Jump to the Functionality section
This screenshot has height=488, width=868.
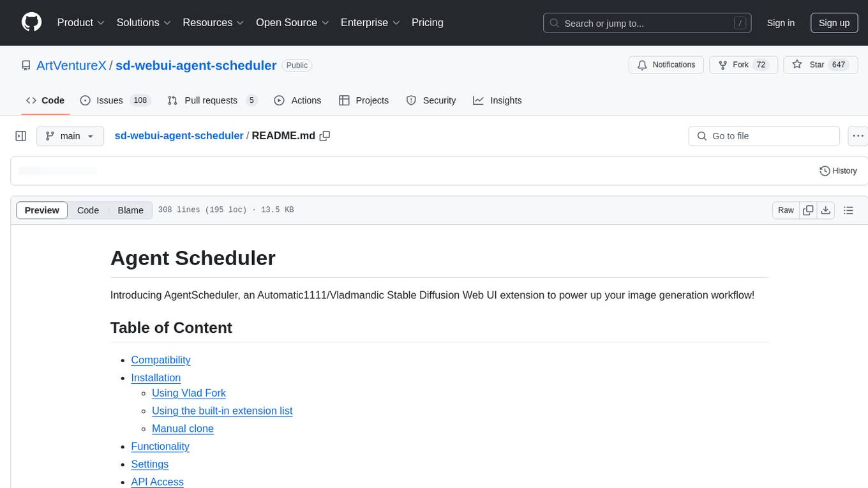[x=160, y=446]
